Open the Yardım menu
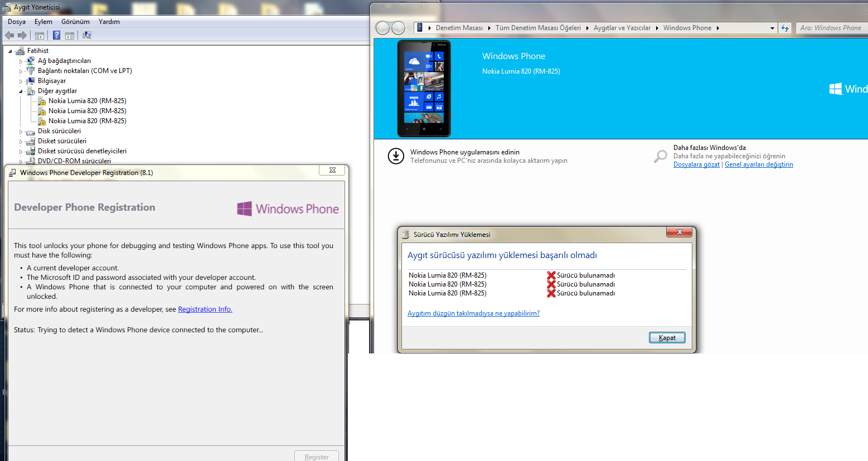The height and width of the screenshot is (461, 868). [x=109, y=22]
